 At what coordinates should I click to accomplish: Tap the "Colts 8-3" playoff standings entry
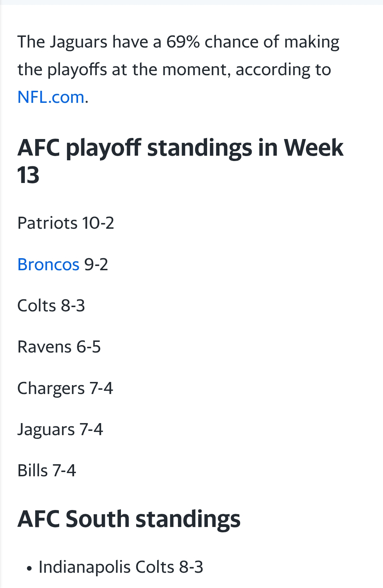[51, 306]
